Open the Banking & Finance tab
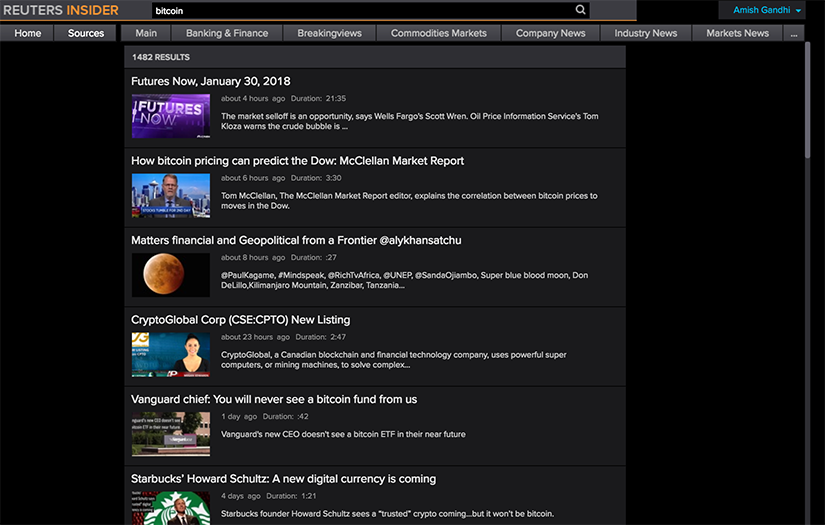The height and width of the screenshot is (525, 825). tap(227, 33)
